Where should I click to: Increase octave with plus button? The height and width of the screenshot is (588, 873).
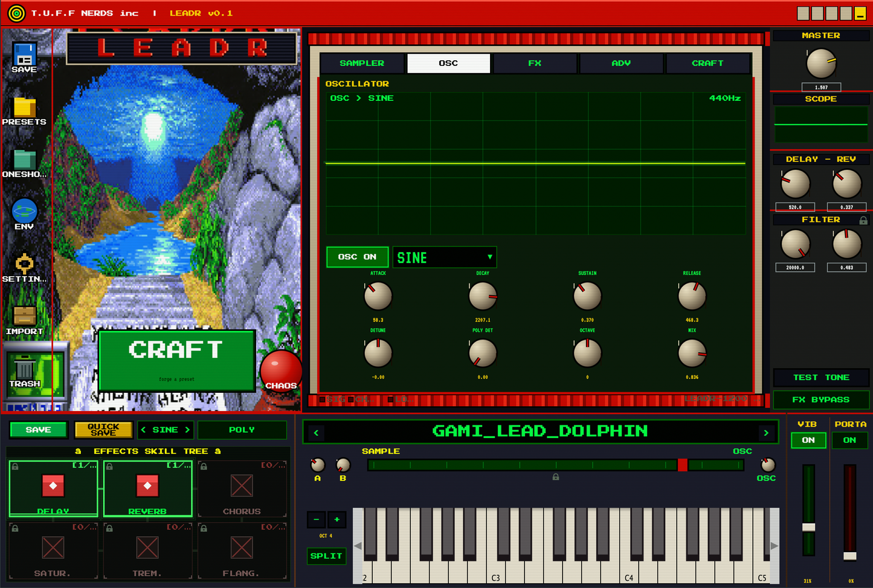(x=337, y=519)
